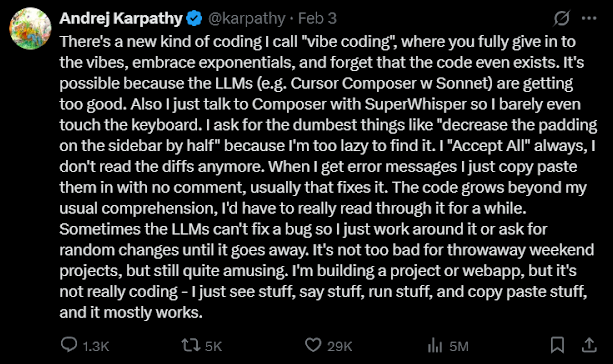Open the Feb 3 post timestamp

(317, 18)
